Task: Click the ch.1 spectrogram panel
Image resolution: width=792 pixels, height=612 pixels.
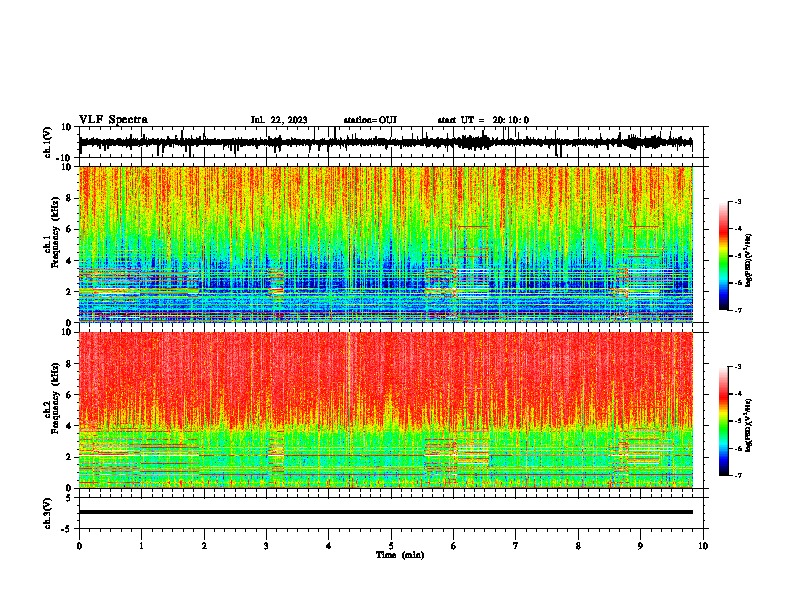Action: point(386,244)
